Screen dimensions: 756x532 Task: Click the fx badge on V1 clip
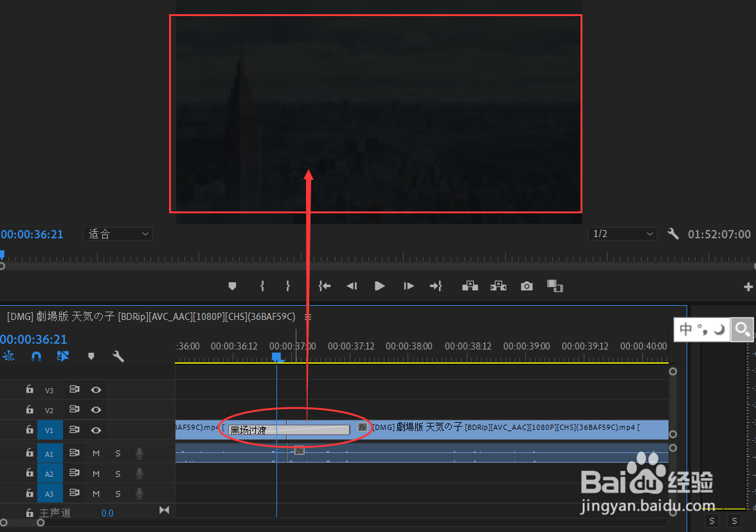[363, 427]
